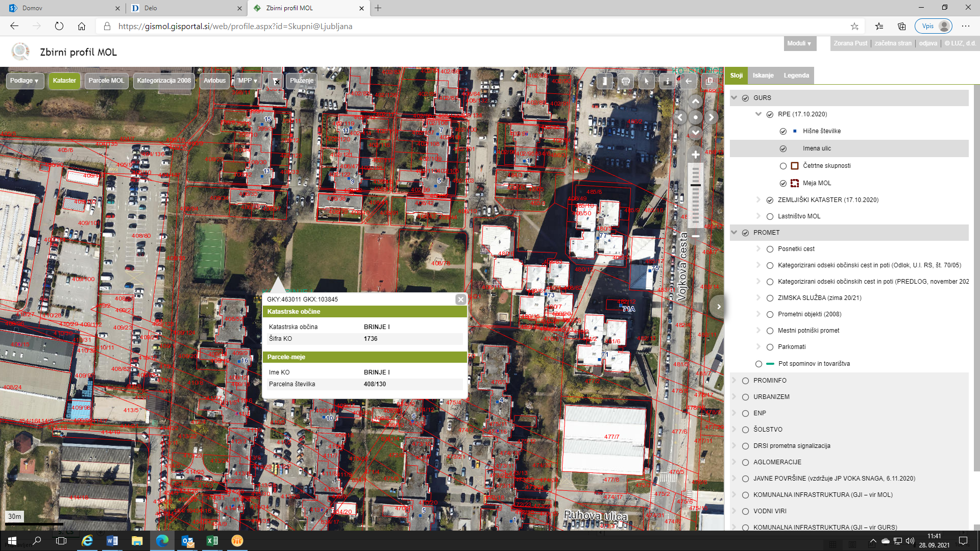This screenshot has width=980, height=551.
Task: Zoom in with the plus button
Action: (695, 155)
